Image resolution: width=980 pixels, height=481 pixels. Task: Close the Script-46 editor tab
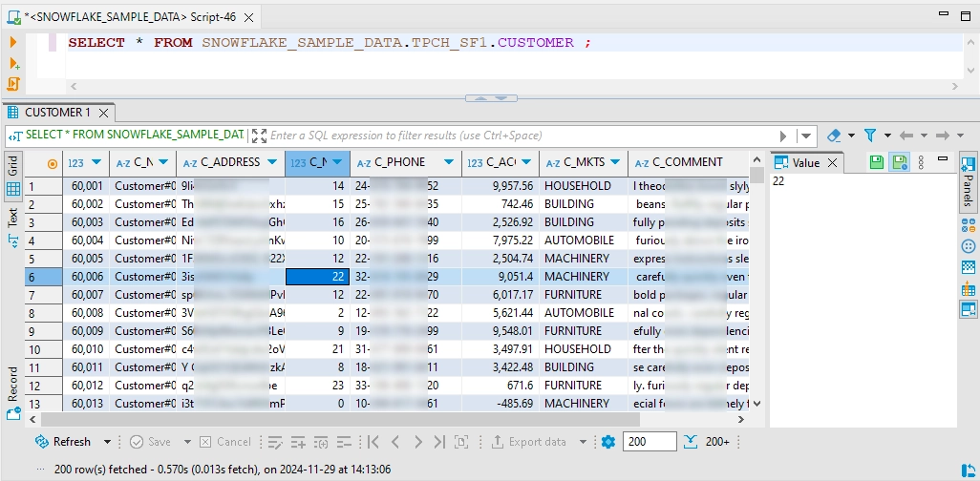tap(248, 17)
